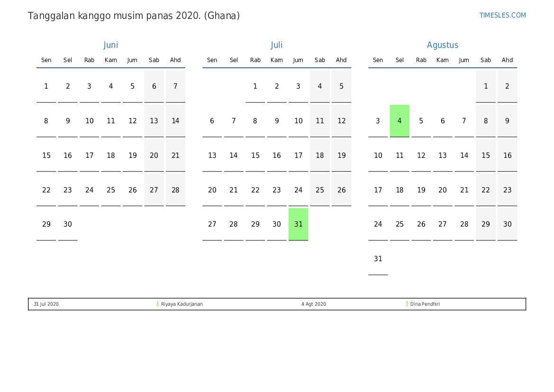Select the Dina Pendhiri holiday label
Image resolution: width=554 pixels, height=392 pixels.
point(425,304)
